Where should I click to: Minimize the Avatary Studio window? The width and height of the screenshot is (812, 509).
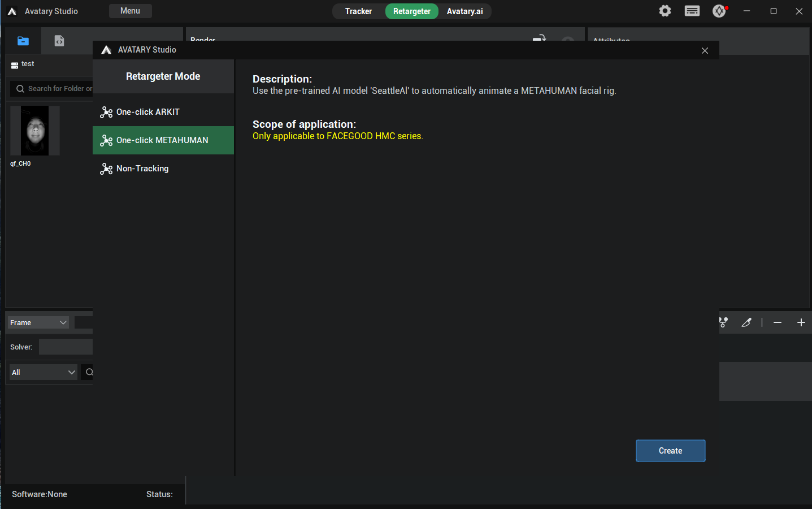746,11
